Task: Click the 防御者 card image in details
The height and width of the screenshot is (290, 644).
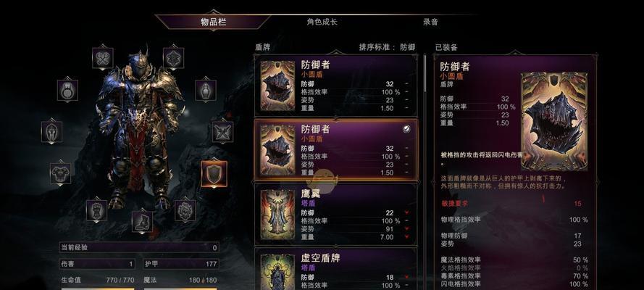Action: [x=554, y=122]
